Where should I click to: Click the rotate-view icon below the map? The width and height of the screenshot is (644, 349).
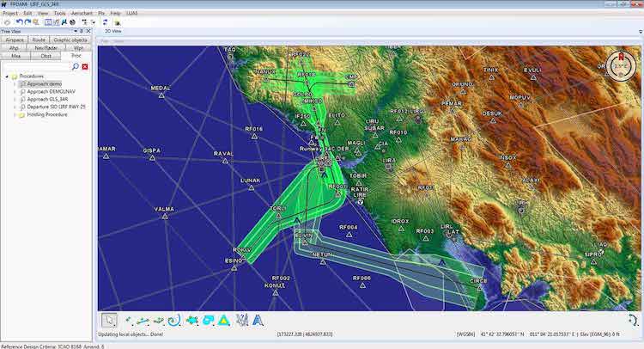633,320
